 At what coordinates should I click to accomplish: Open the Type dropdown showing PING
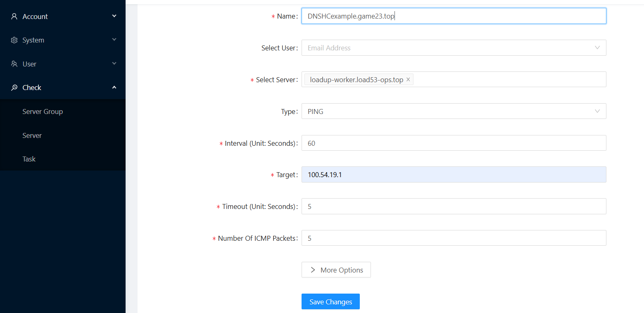click(x=453, y=111)
